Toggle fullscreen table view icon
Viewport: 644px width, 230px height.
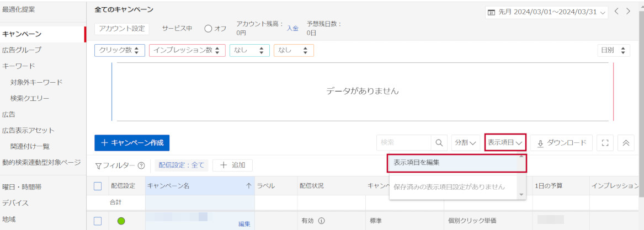(x=604, y=142)
